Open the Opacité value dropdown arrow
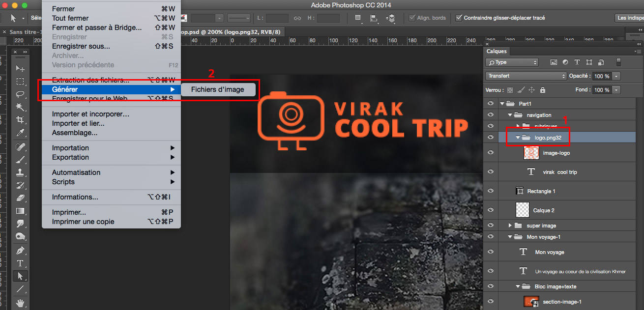Screen dimensions: 644x310 (616, 76)
